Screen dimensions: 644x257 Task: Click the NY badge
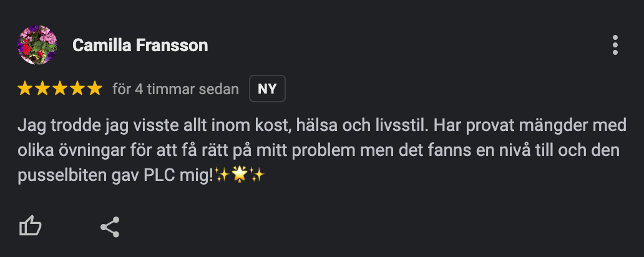coord(267,89)
